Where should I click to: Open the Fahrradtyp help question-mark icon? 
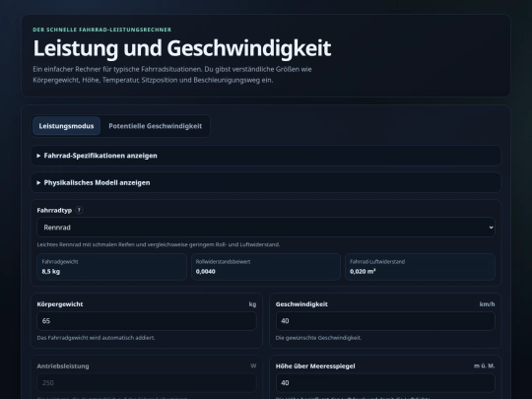click(x=79, y=210)
